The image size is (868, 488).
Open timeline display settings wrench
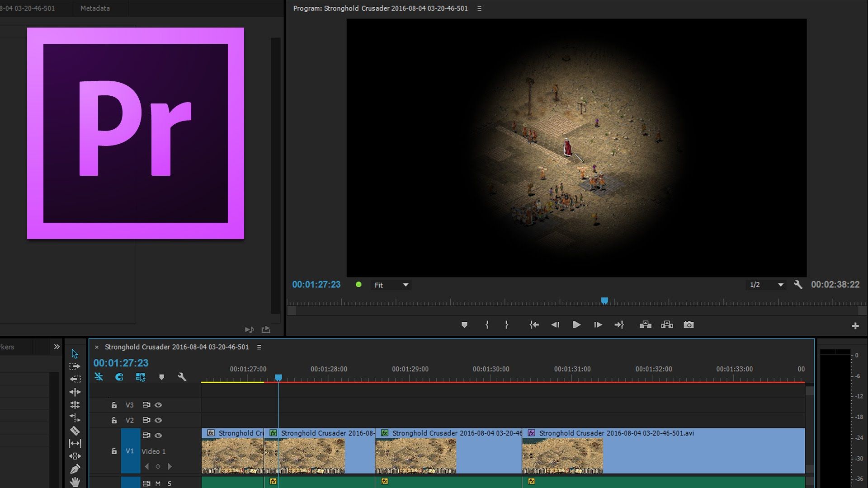(182, 377)
